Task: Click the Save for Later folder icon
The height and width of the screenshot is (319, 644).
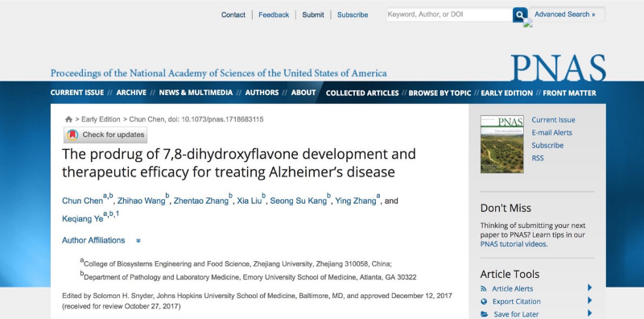Action: click(x=485, y=314)
